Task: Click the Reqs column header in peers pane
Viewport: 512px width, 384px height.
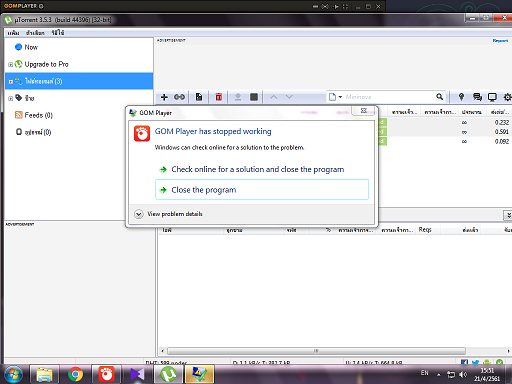Action: click(425, 230)
